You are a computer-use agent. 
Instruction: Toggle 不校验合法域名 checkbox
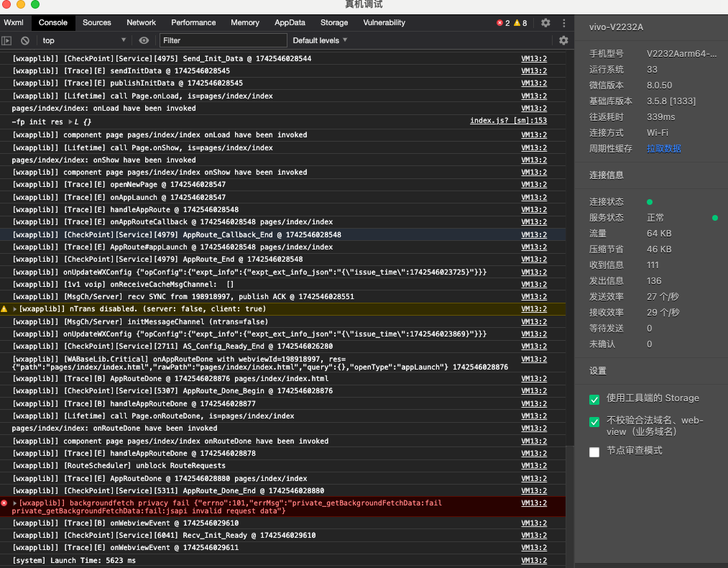594,422
